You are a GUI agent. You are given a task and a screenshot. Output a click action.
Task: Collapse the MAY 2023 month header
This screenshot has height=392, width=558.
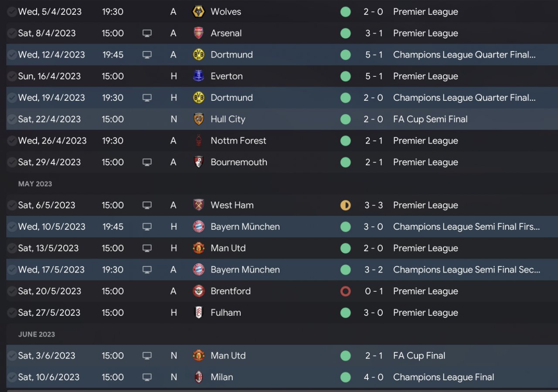pyautogui.click(x=35, y=184)
